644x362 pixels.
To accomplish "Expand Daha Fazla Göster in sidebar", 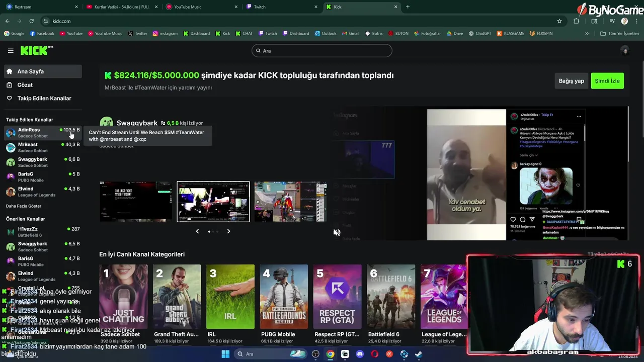I will (x=24, y=206).
